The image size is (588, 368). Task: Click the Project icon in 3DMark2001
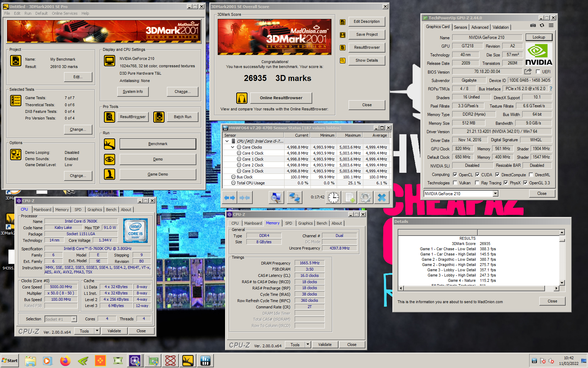pyautogui.click(x=16, y=61)
